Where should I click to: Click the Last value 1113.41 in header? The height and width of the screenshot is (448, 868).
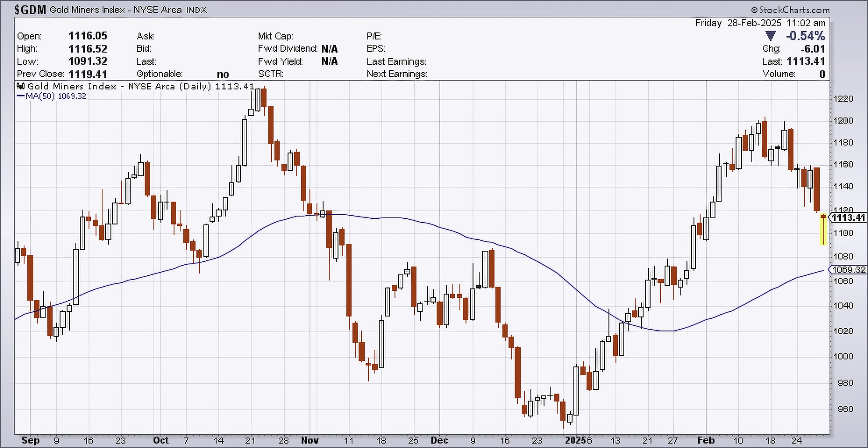tap(806, 61)
